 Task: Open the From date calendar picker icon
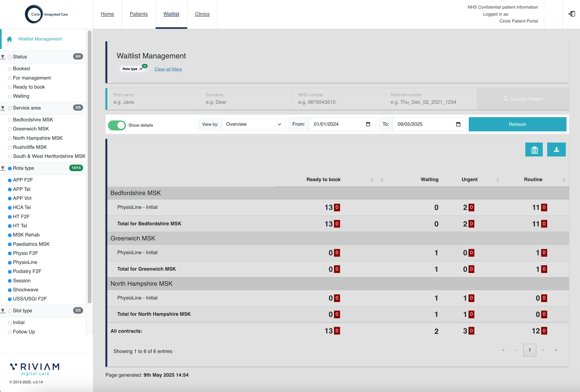coord(368,124)
